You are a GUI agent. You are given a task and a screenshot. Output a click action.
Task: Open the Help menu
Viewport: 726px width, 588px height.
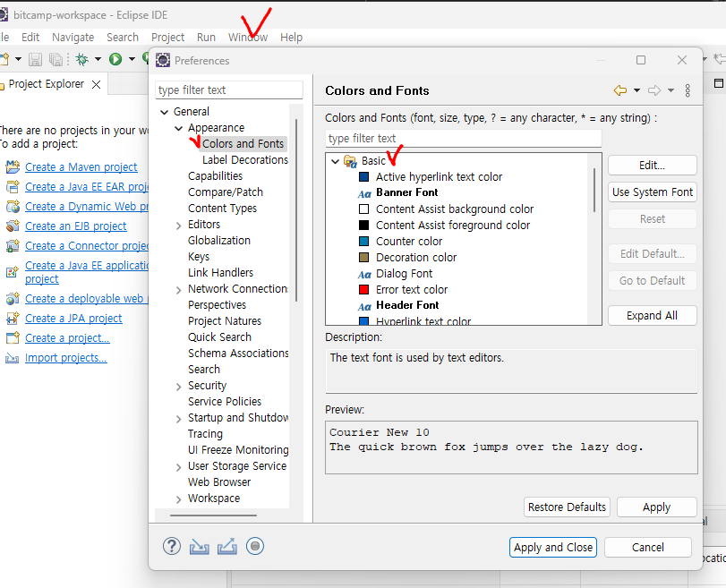(291, 37)
